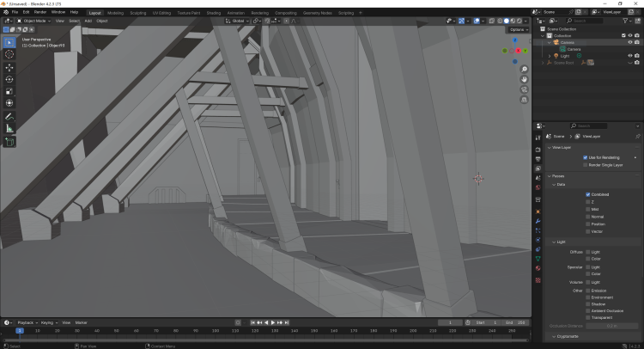The image size is (644, 349).
Task: Select the Cursor tool in the toolbar
Action: pos(9,54)
